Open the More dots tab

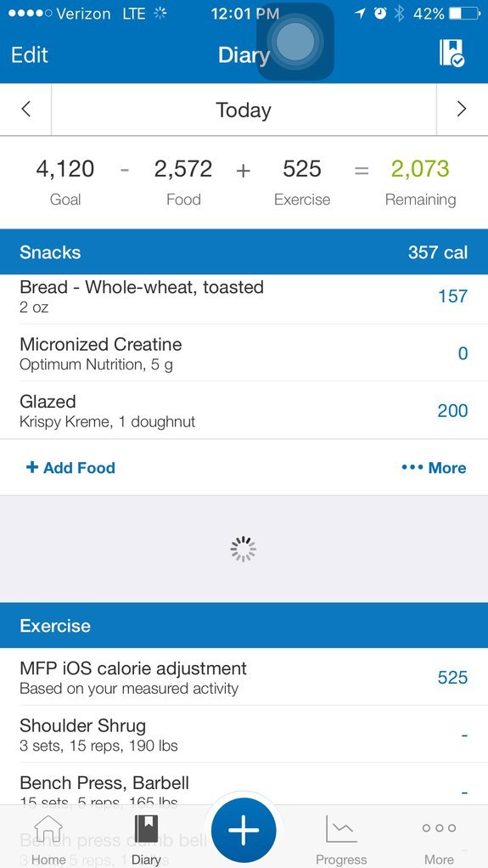(x=439, y=839)
